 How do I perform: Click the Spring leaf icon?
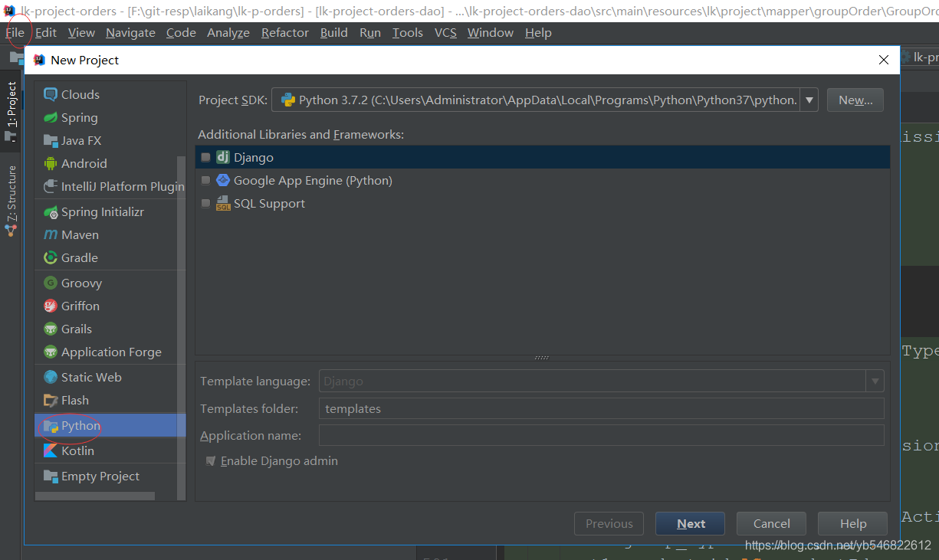pyautogui.click(x=51, y=117)
